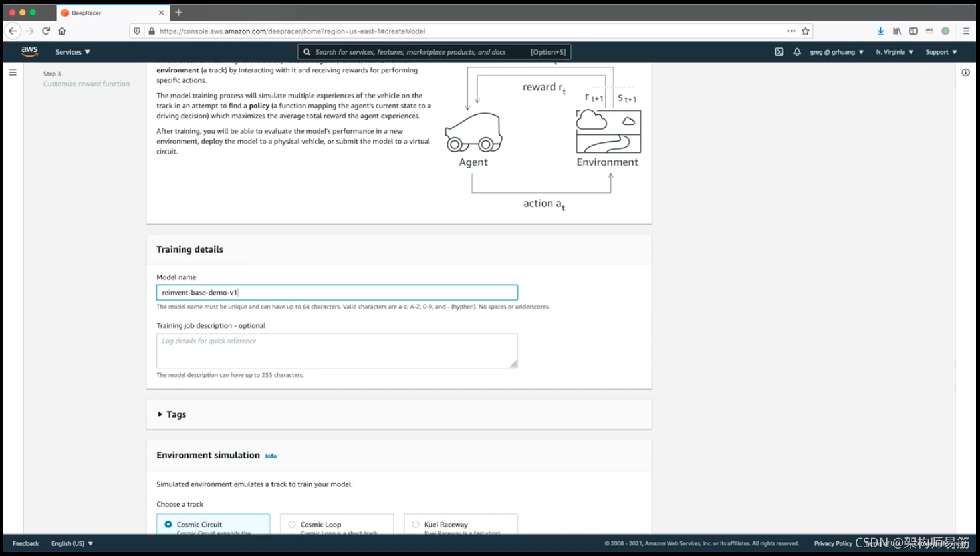The image size is (980, 556).
Task: Open the Firefox library icon
Action: 897,31
